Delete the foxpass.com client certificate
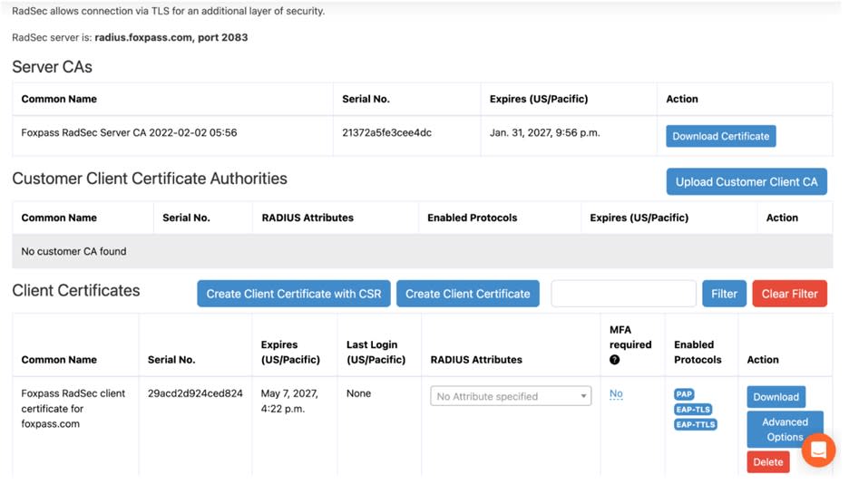This screenshot has width=849, height=504. [x=767, y=462]
